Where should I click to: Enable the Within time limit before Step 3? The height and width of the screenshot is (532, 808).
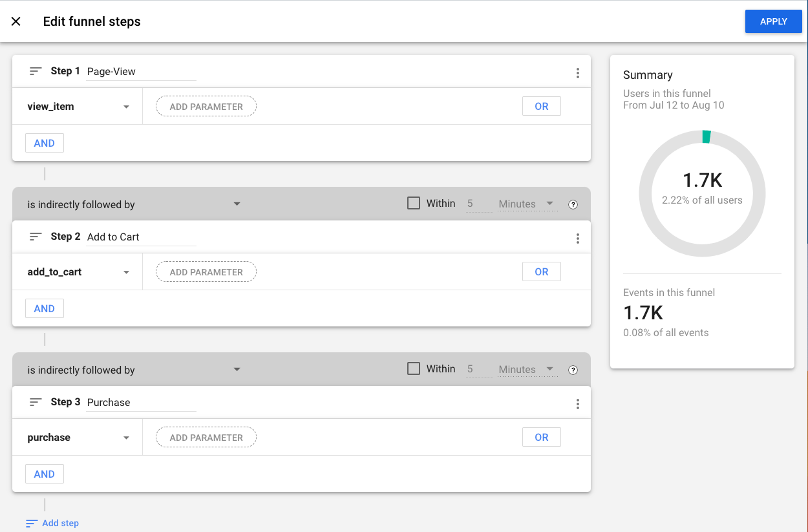click(x=413, y=368)
